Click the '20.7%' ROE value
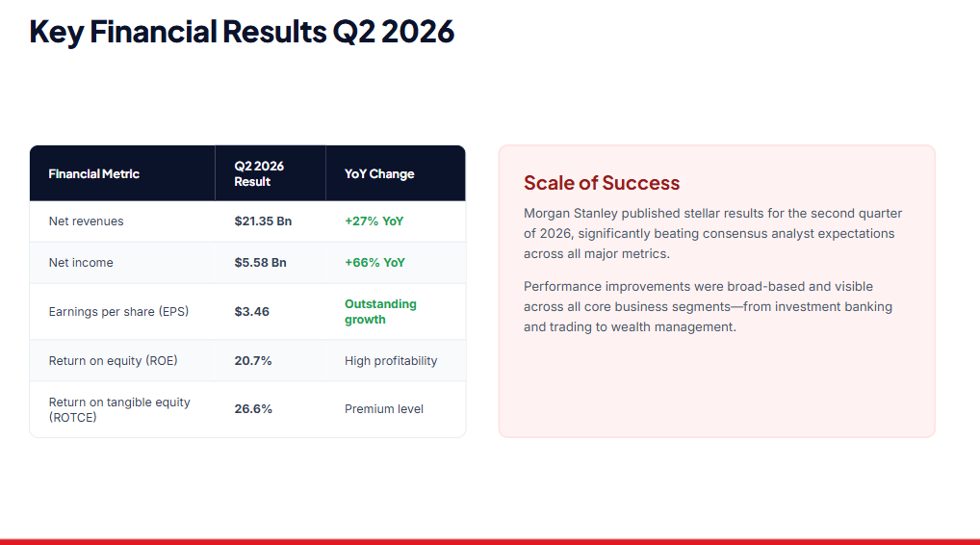 (253, 361)
